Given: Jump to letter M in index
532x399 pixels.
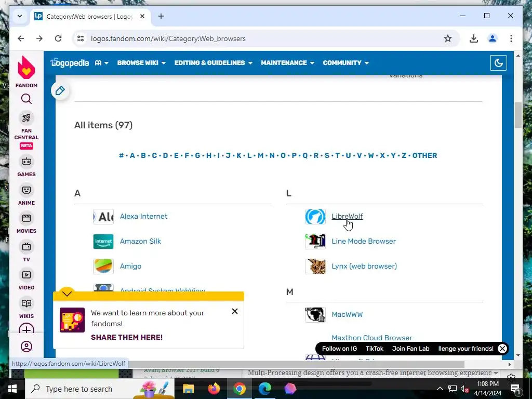Looking at the screenshot, I should (x=261, y=155).
